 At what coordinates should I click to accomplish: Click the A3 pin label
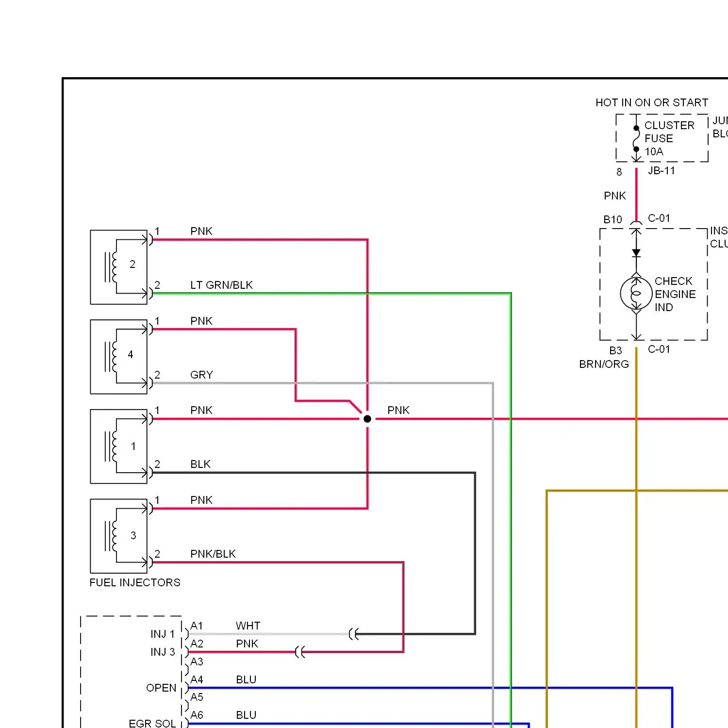[197, 662]
